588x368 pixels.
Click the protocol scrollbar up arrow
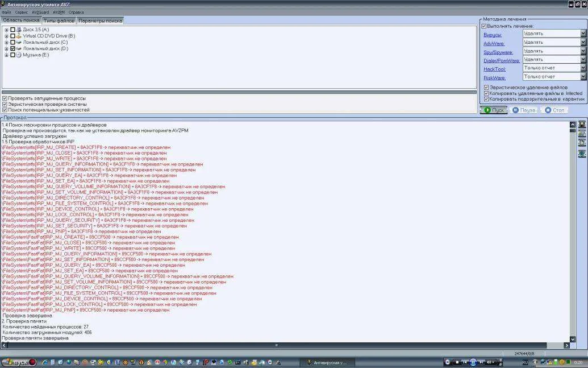pos(573,125)
